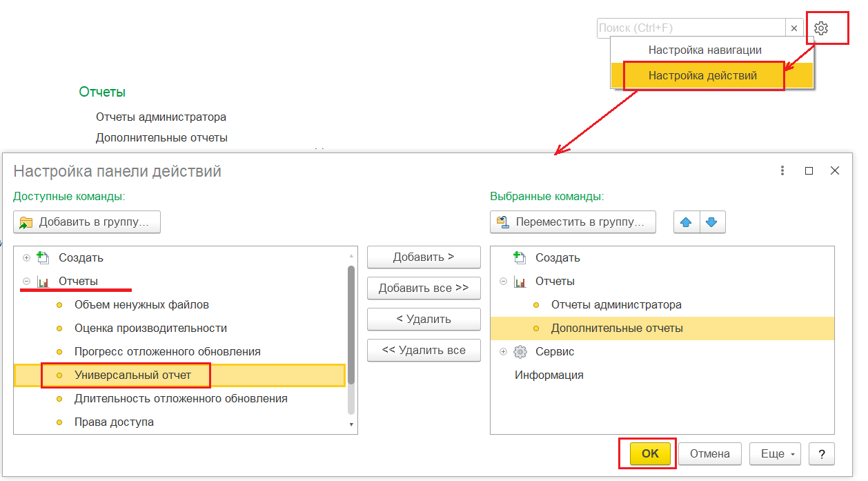The height and width of the screenshot is (481, 868).
Task: Open the dialog's three-dot menu
Action: click(782, 170)
